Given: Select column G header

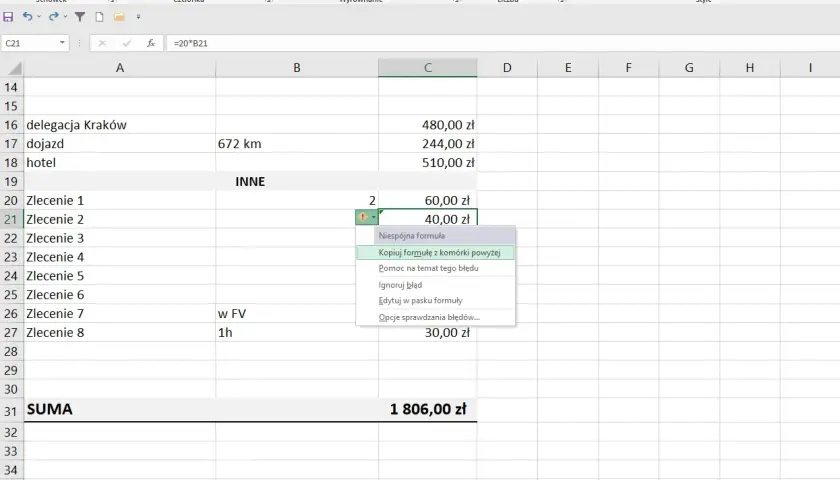Looking at the screenshot, I should [x=689, y=68].
